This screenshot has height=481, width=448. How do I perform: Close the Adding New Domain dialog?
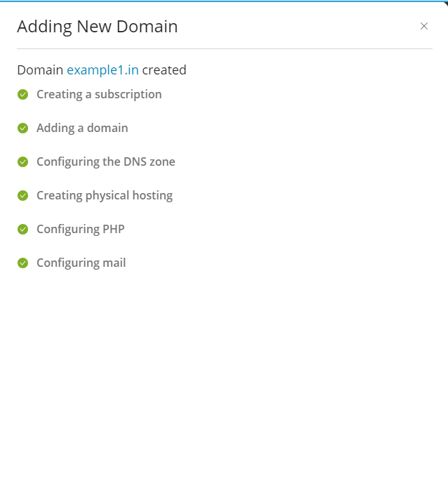point(424,26)
